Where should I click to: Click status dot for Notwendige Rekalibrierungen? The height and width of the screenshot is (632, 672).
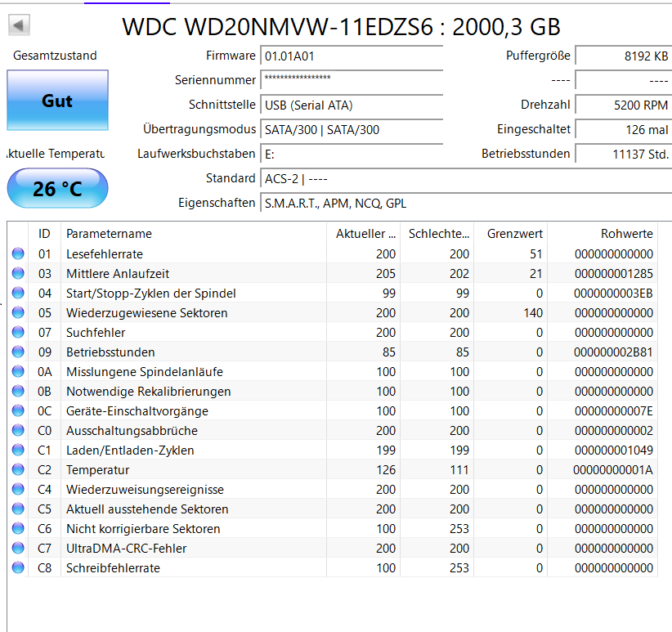18,391
